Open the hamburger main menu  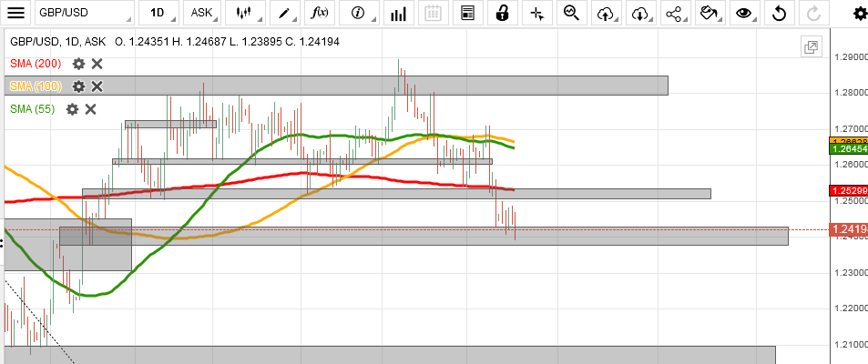(x=16, y=13)
